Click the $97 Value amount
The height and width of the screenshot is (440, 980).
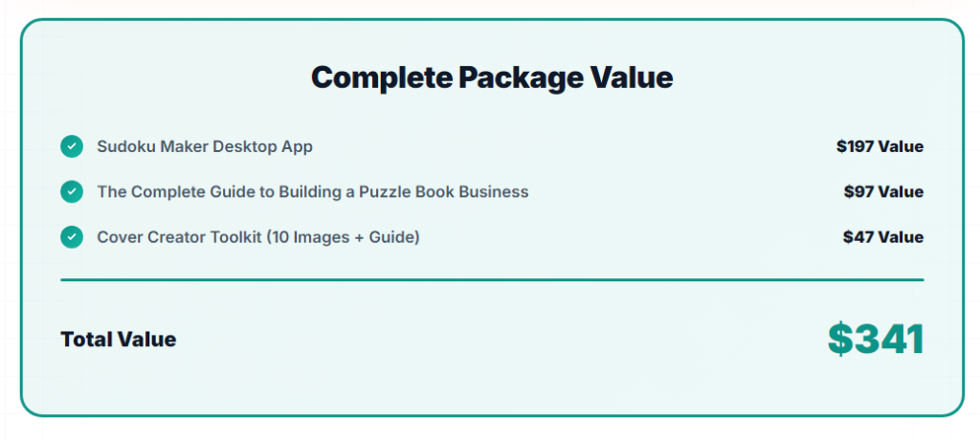click(x=883, y=191)
